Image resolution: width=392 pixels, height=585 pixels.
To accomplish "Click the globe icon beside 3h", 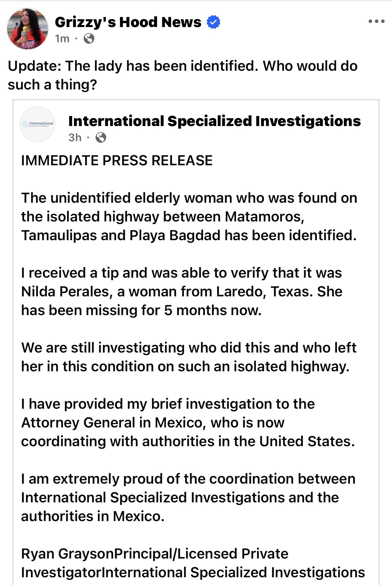I will [x=101, y=138].
